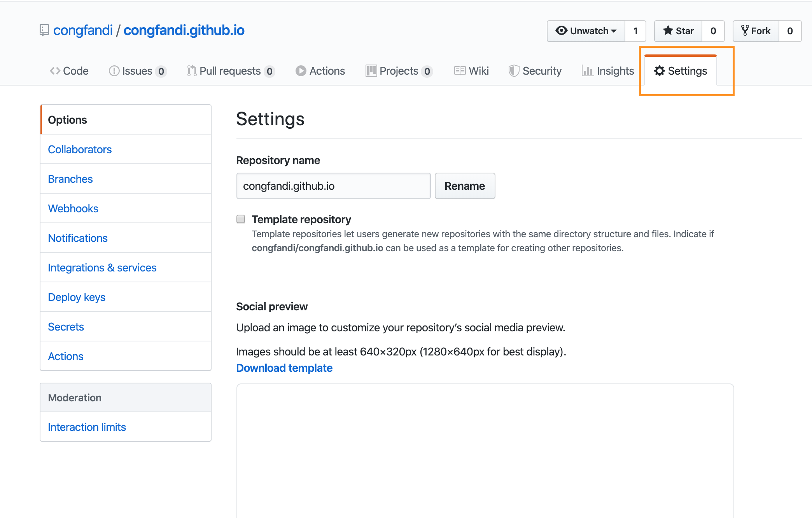The image size is (812, 518).
Task: Click the Wiki open-book icon
Action: point(460,71)
